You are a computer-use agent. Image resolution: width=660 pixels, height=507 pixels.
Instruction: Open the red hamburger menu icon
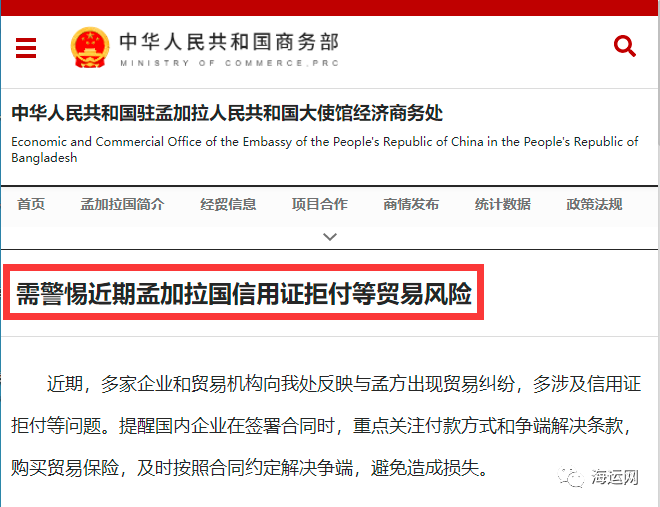(26, 48)
